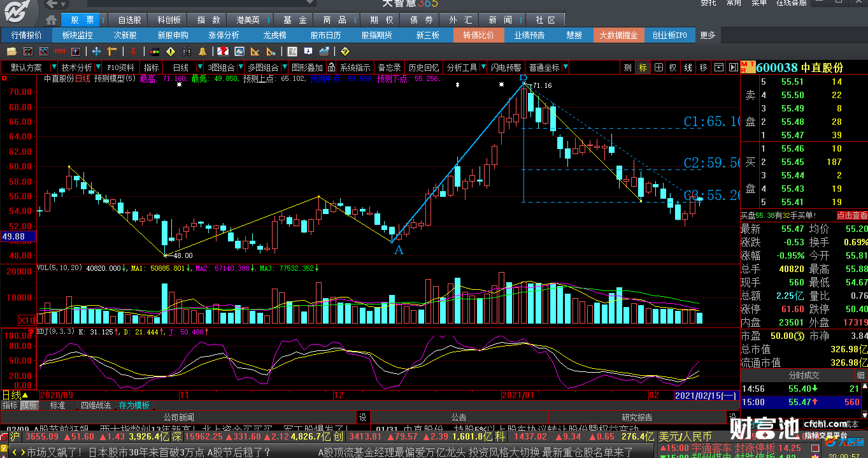Image resolution: width=868 pixels, height=458 pixels.
Task: Expand the 日线 arrow at chart bottom left
Action: [x=25, y=396]
